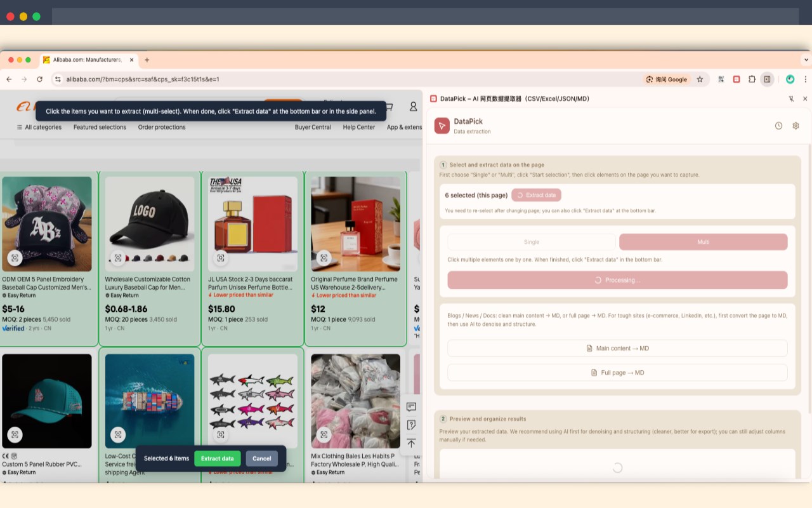
Task: Open a new tab with the plus icon
Action: pyautogui.click(x=147, y=60)
